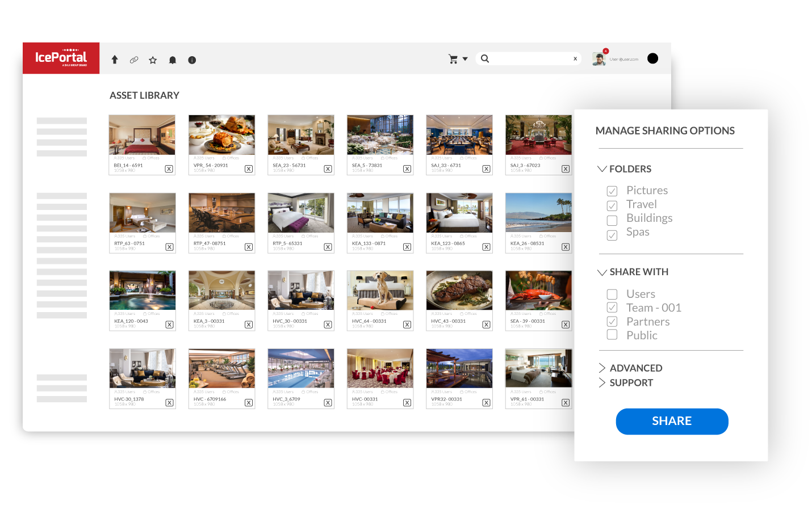Open the VPR_54 - 20931 food thumbnail
Screen dimensions: 812x505
(221, 135)
